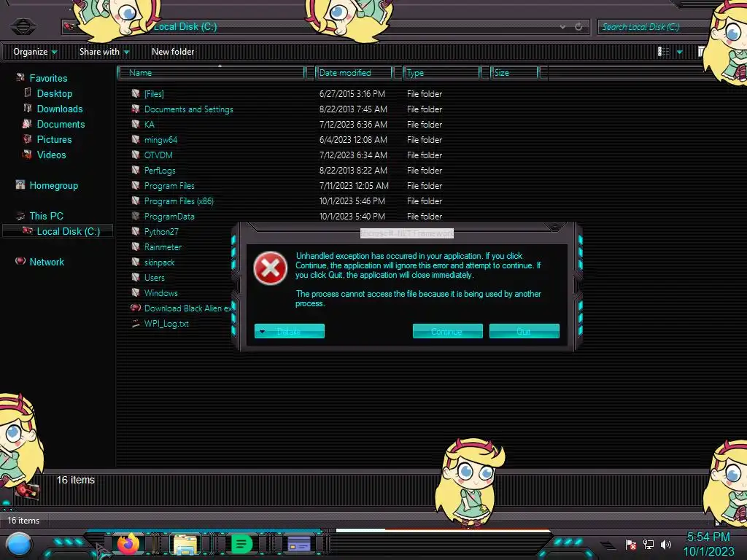Expand Details in the error dialog

290,332
